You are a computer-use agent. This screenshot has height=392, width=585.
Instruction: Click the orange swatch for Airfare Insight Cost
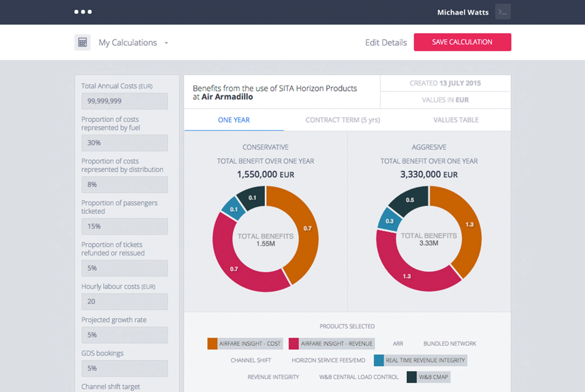(212, 344)
